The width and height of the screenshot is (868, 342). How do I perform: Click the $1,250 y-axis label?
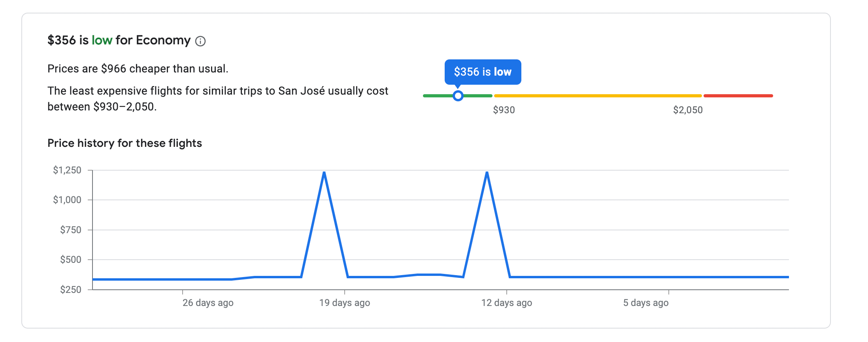coord(67,170)
